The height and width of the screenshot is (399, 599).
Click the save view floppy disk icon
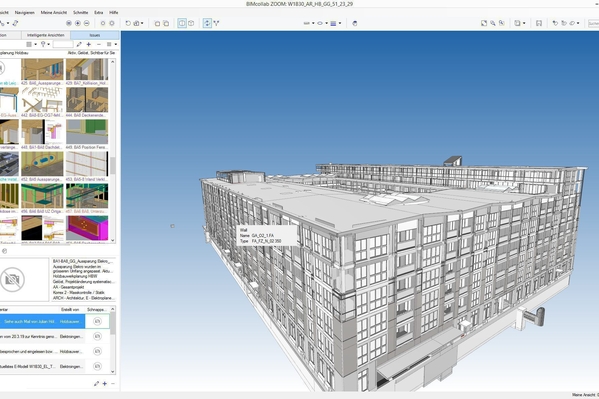click(539, 23)
